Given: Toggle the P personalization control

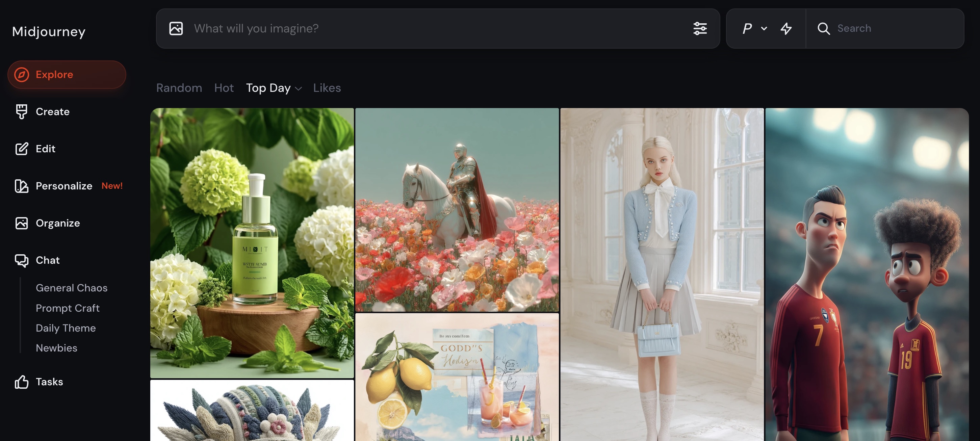Looking at the screenshot, I should point(747,28).
